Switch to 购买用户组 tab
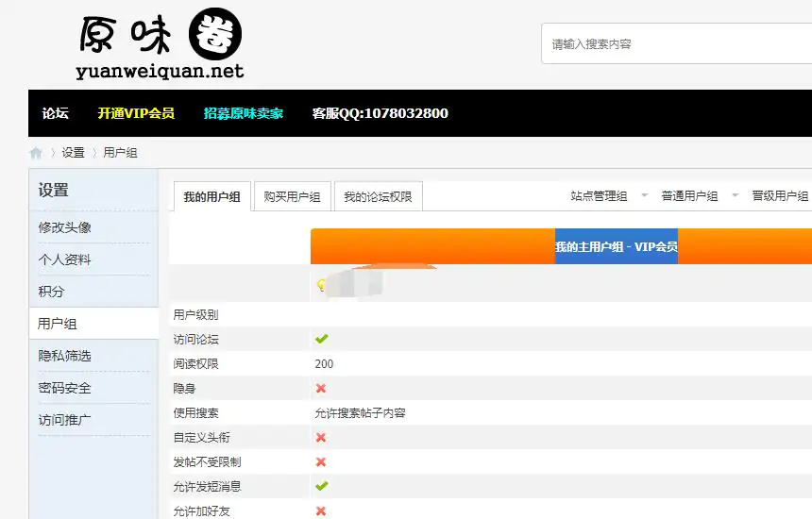Image resolution: width=812 pixels, height=519 pixels. [292, 196]
